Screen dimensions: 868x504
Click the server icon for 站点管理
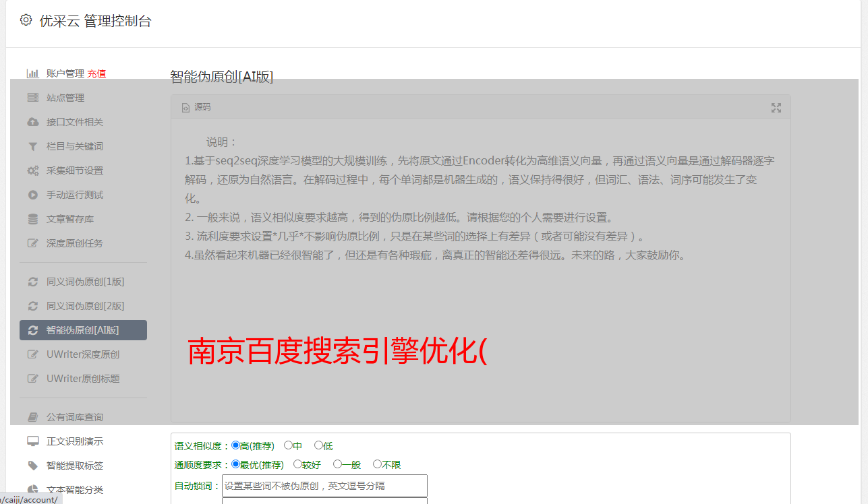pos(32,98)
